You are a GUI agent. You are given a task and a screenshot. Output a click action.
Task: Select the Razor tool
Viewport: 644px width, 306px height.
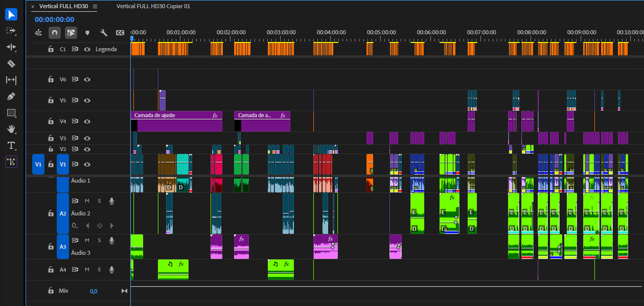pos(11,63)
